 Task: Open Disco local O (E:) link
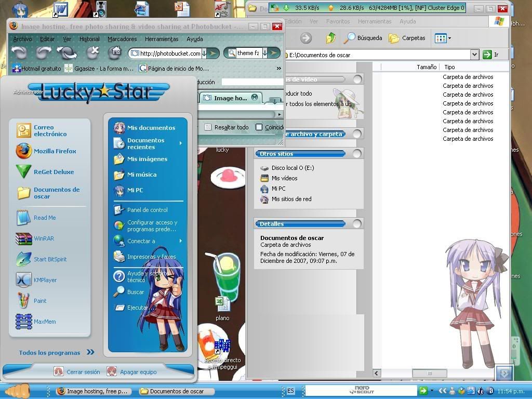(287, 168)
